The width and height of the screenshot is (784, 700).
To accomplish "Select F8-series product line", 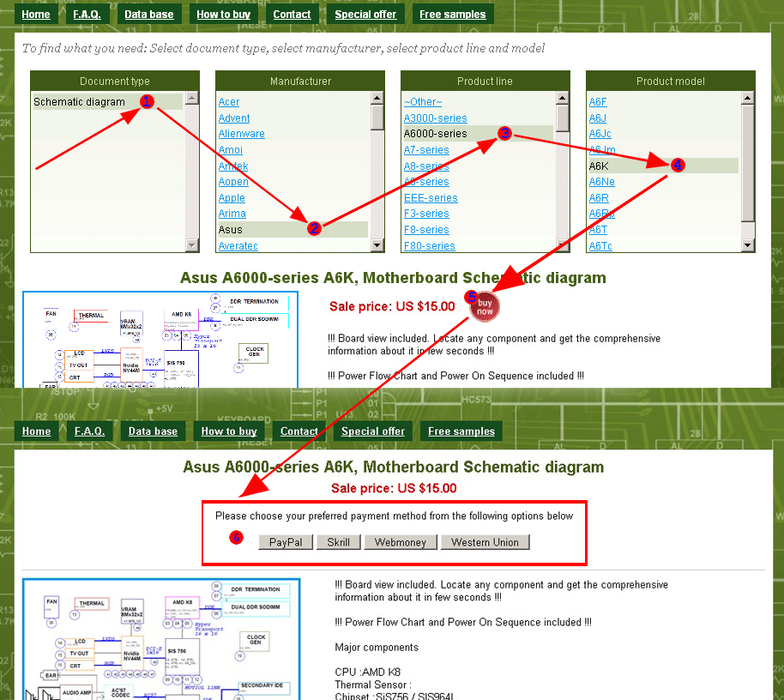I will [426, 230].
